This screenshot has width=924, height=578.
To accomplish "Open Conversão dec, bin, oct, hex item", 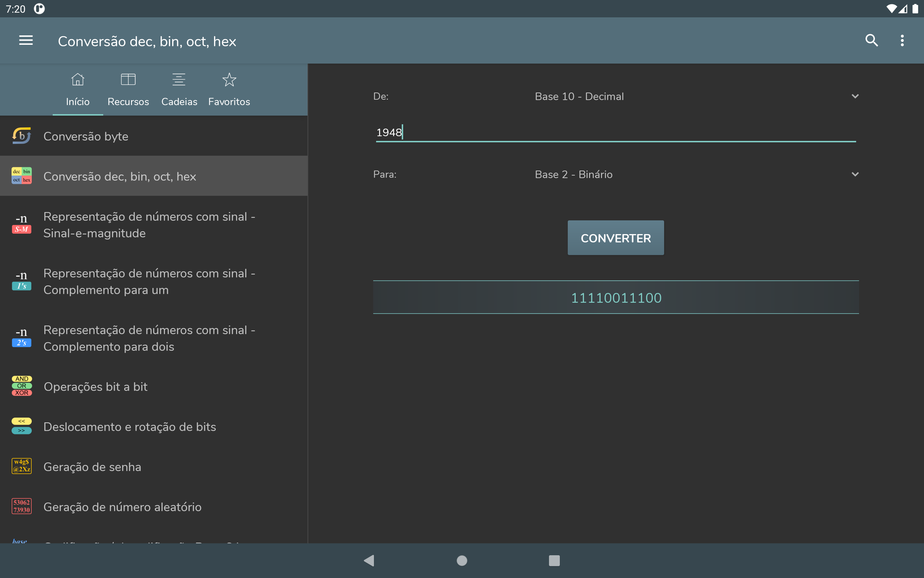I will pyautogui.click(x=154, y=176).
